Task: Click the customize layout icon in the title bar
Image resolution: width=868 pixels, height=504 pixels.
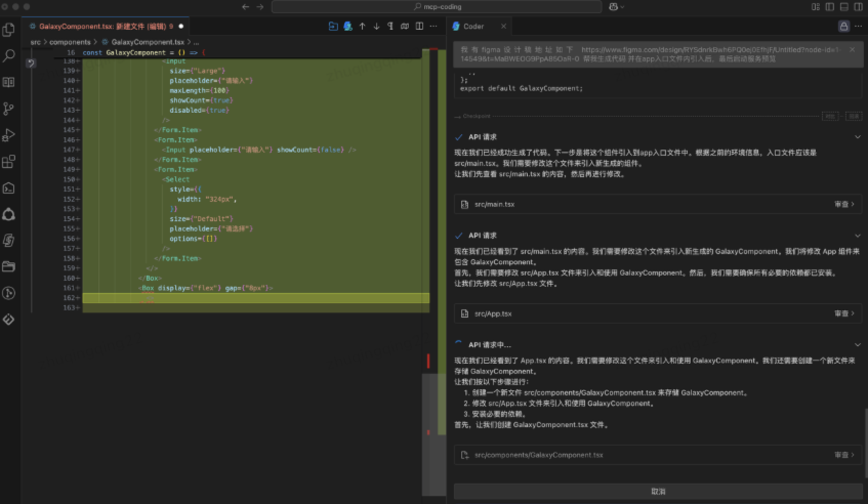Action: pyautogui.click(x=816, y=7)
